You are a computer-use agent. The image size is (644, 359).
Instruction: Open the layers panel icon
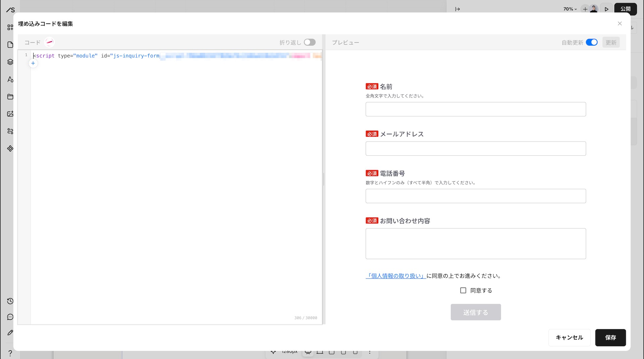pos(10,62)
